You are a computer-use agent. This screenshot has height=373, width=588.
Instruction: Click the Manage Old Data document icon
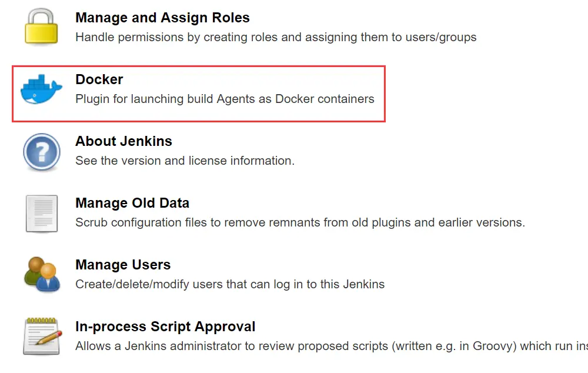pyautogui.click(x=41, y=214)
